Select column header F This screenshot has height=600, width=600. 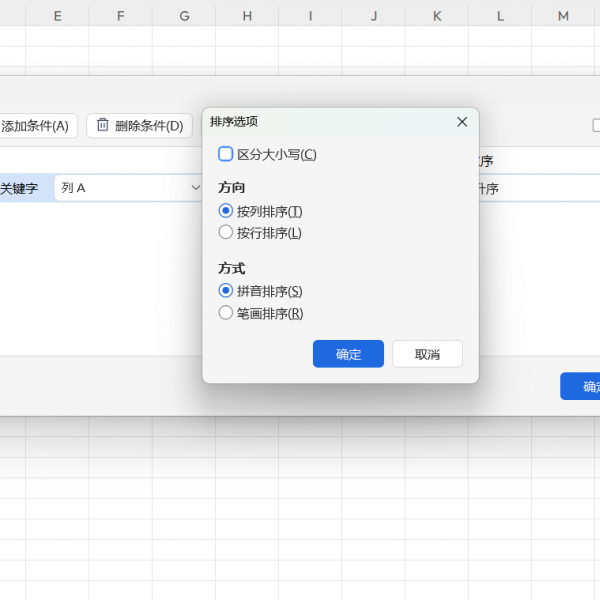(120, 15)
